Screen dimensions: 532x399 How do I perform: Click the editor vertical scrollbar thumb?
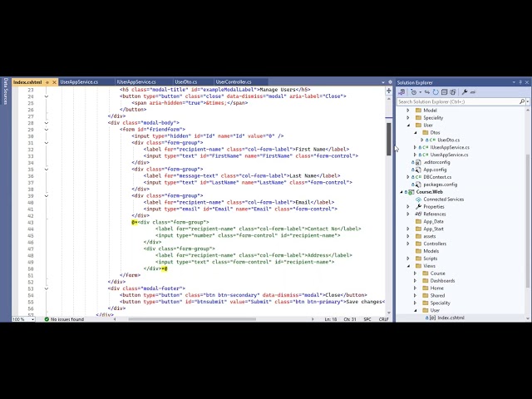[389, 139]
